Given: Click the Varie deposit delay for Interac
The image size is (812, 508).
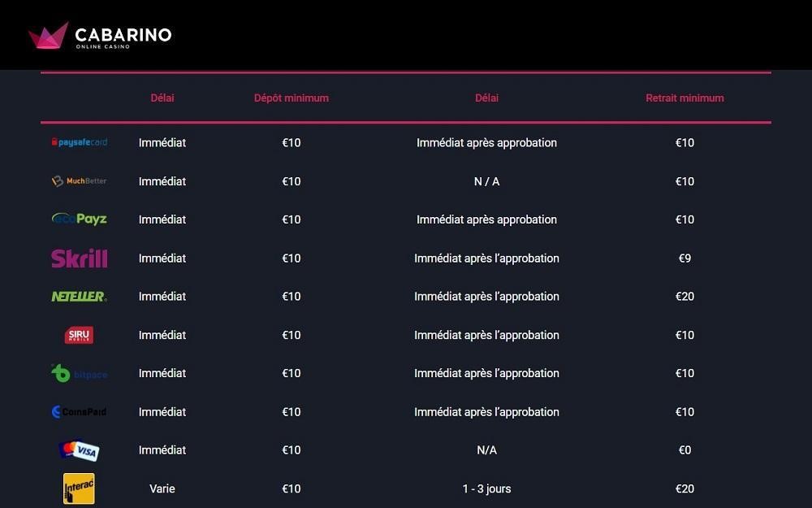Looking at the screenshot, I should click(x=162, y=488).
